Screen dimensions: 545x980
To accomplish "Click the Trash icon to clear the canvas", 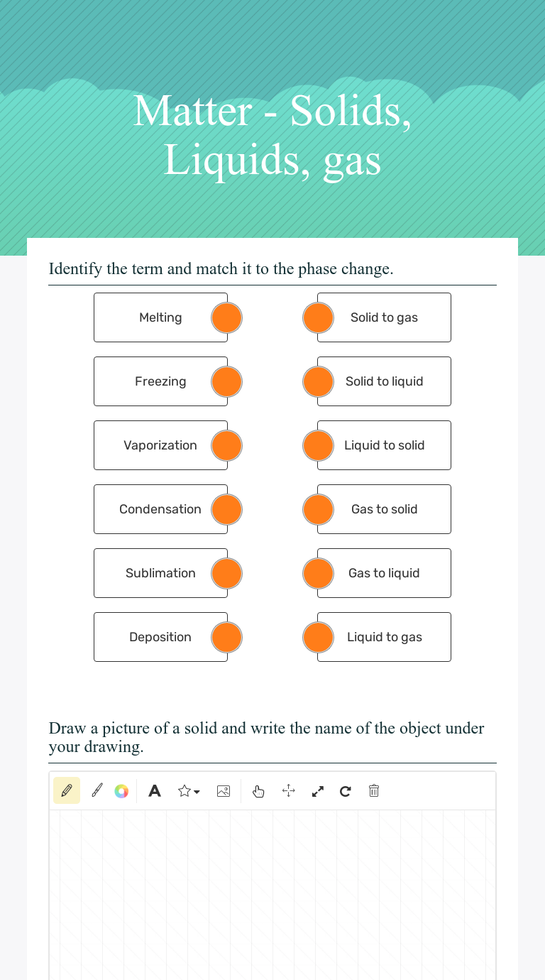I will [374, 790].
